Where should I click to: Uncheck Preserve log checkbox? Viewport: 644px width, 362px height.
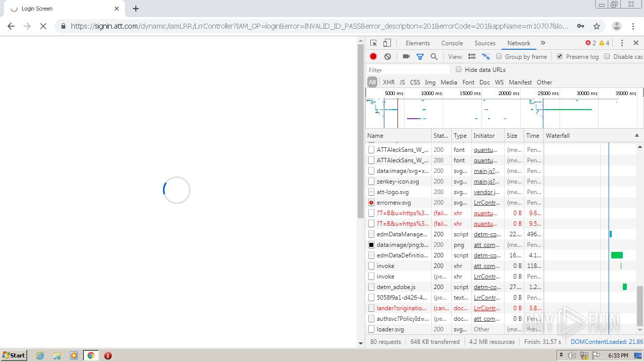click(559, 56)
